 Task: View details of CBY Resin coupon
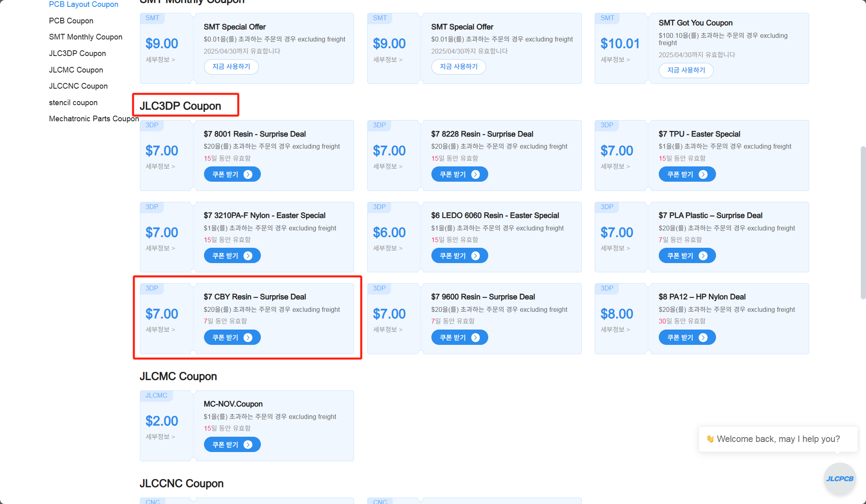click(x=160, y=330)
